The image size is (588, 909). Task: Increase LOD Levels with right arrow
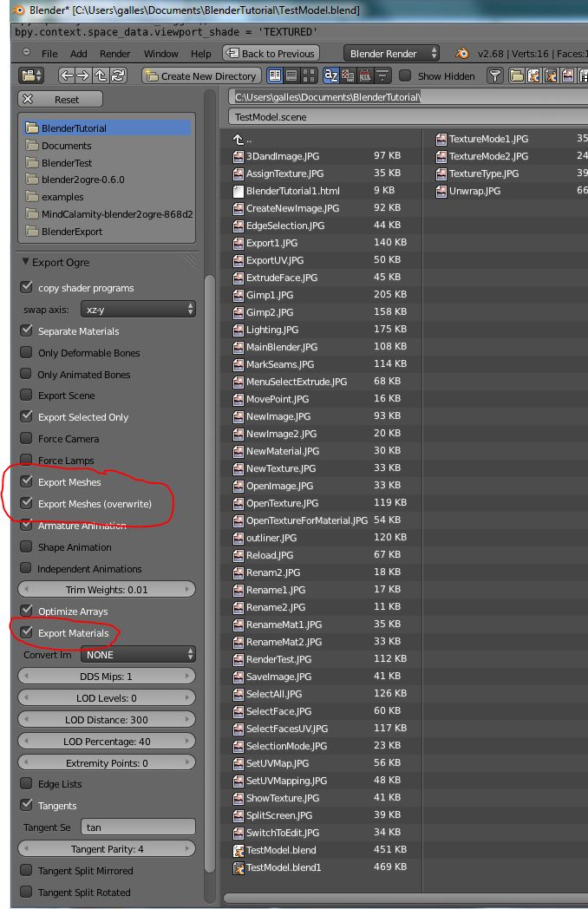pos(187,698)
